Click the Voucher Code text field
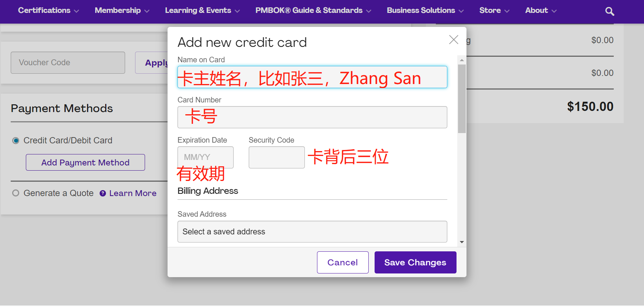This screenshot has height=307, width=644. pyautogui.click(x=68, y=63)
